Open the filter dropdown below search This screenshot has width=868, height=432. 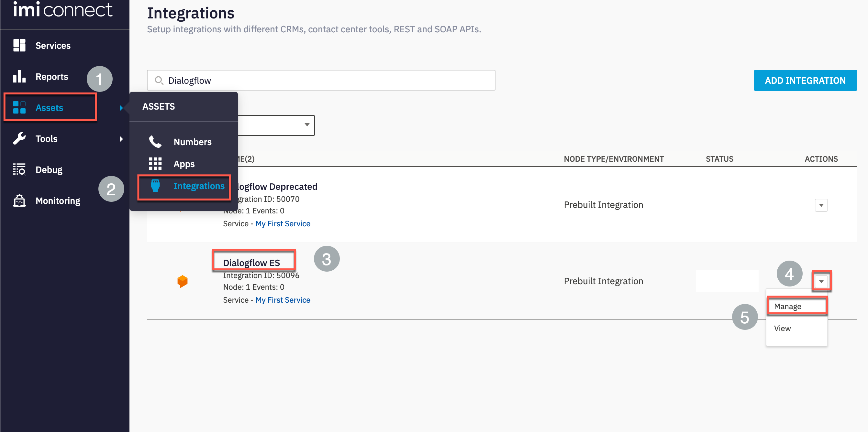(x=276, y=125)
